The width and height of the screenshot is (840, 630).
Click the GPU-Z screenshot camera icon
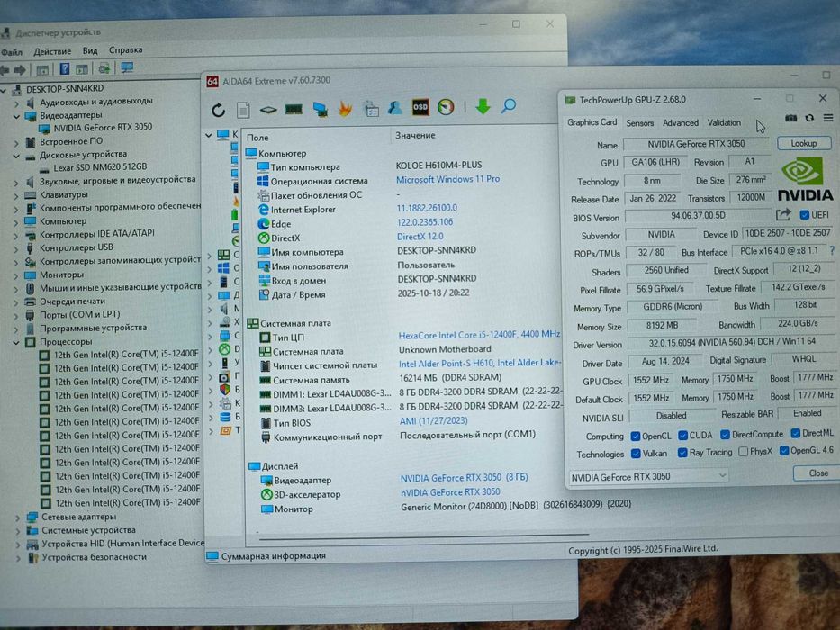[790, 118]
